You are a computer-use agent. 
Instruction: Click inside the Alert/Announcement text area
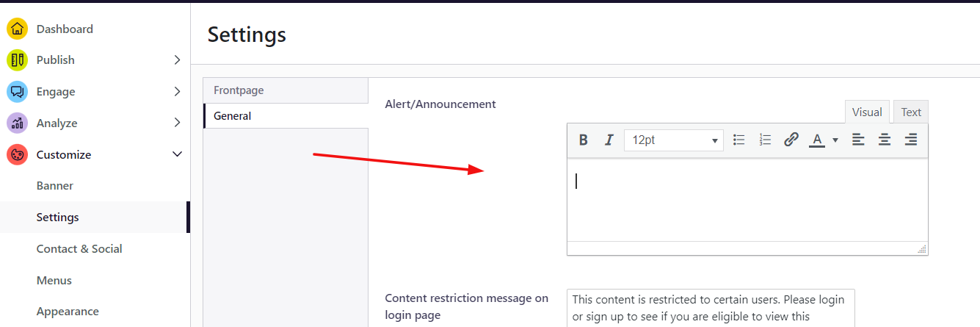747,200
